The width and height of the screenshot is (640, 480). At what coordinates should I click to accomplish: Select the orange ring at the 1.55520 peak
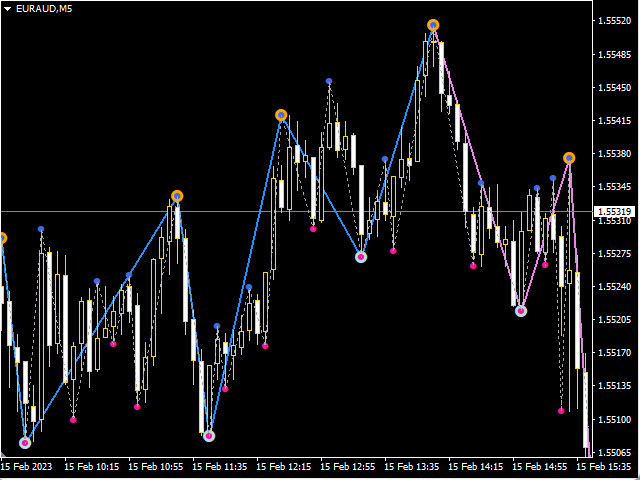[x=433, y=25]
